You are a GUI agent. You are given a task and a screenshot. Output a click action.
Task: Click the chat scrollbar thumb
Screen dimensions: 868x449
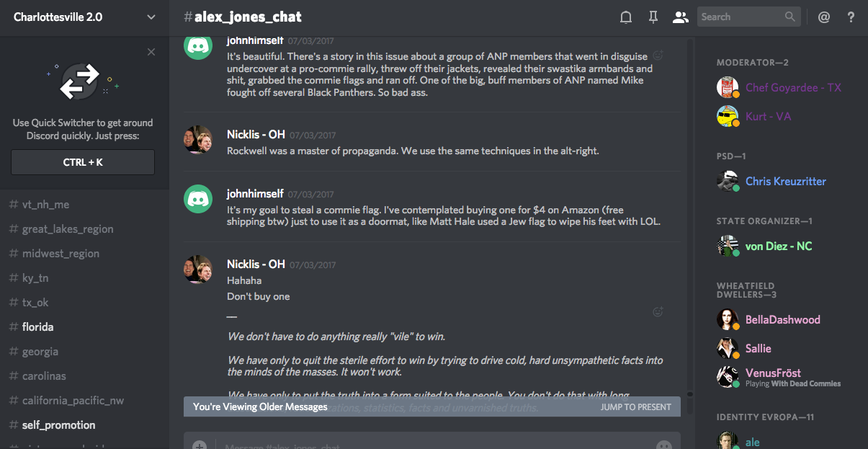coord(689,394)
